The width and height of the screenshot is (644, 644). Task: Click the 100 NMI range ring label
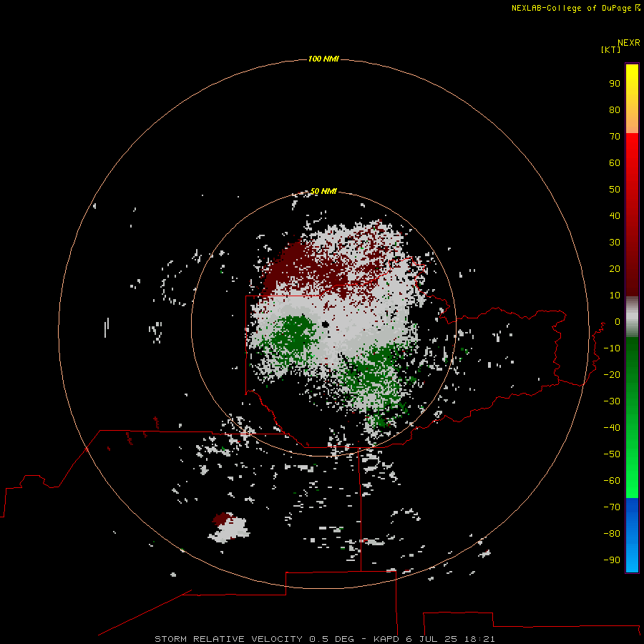point(323,59)
